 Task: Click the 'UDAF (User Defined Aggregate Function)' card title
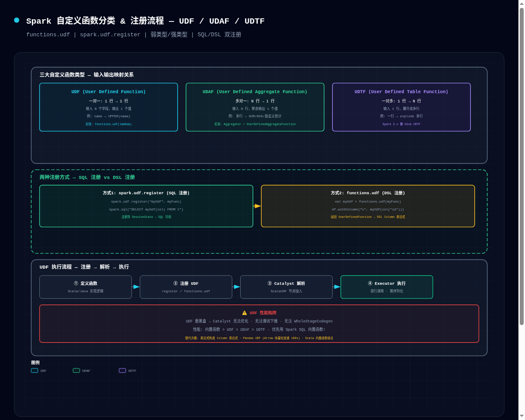pyautogui.click(x=255, y=92)
